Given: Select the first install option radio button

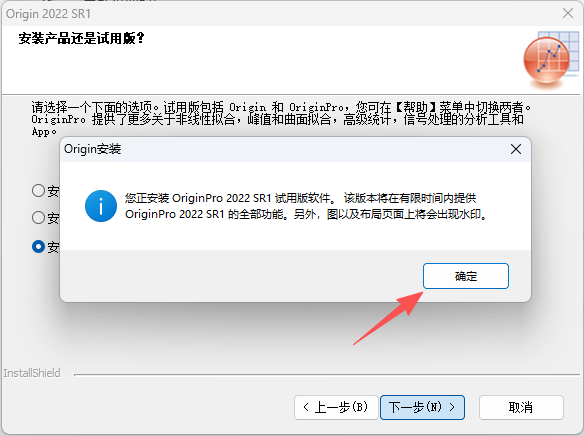Looking at the screenshot, I should [38, 191].
